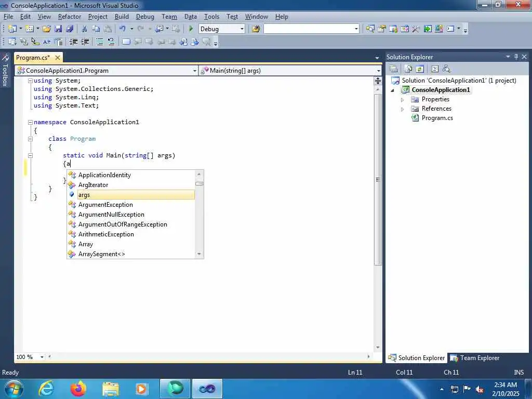Click the Open File folder icon
Screen dimensions: 532x399
pos(46,29)
